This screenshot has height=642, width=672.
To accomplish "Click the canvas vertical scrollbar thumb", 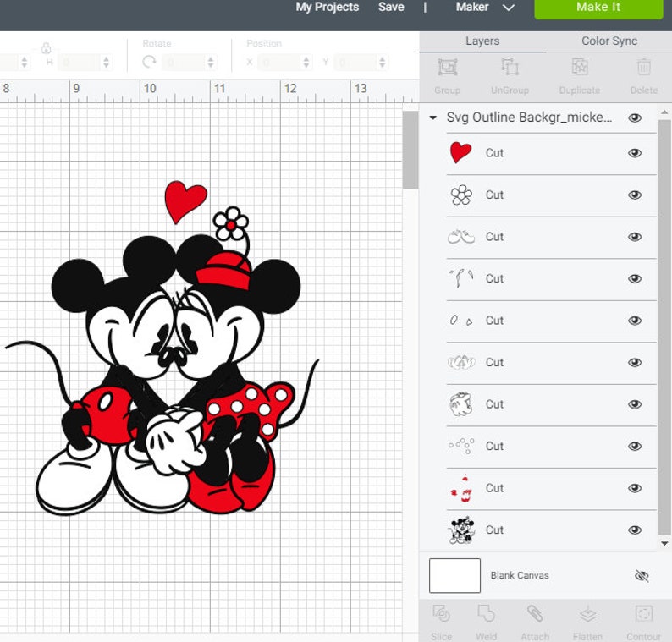I will point(410,150).
